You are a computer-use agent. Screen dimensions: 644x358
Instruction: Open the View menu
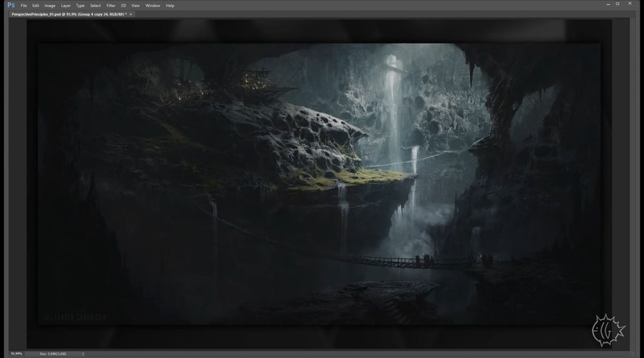click(x=136, y=5)
